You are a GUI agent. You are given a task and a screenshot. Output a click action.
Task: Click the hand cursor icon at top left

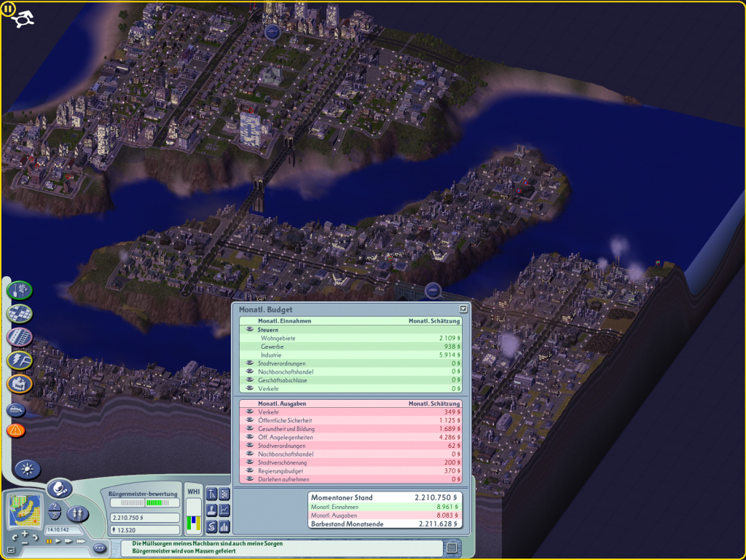pos(23,20)
